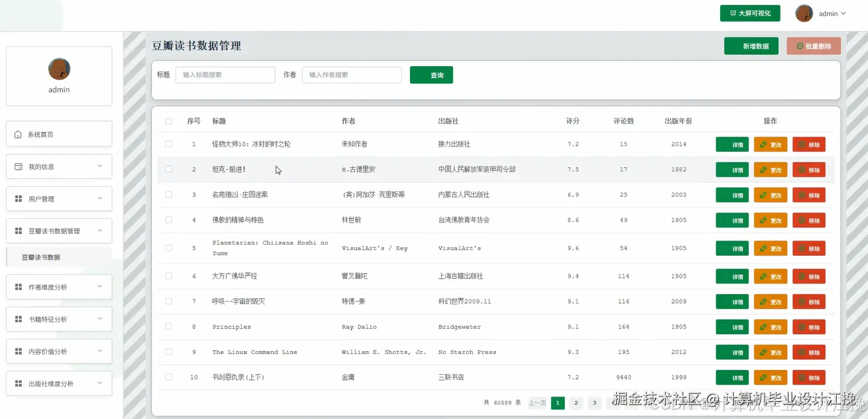Open the 出版社维度分析 menu label

(x=51, y=384)
